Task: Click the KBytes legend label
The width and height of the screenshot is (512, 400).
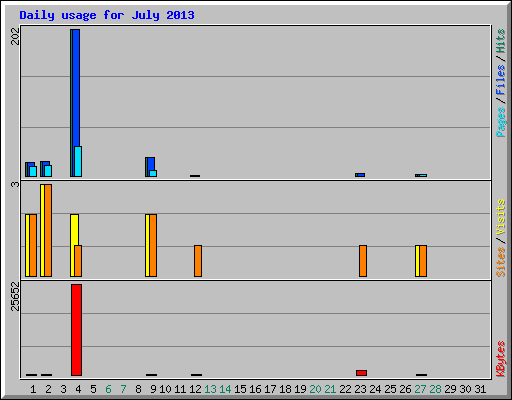Action: (501, 359)
